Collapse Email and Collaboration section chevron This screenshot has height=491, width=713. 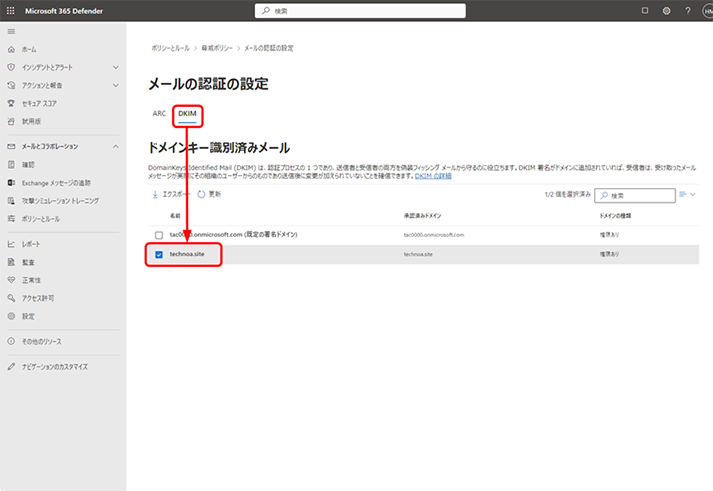pyautogui.click(x=115, y=146)
